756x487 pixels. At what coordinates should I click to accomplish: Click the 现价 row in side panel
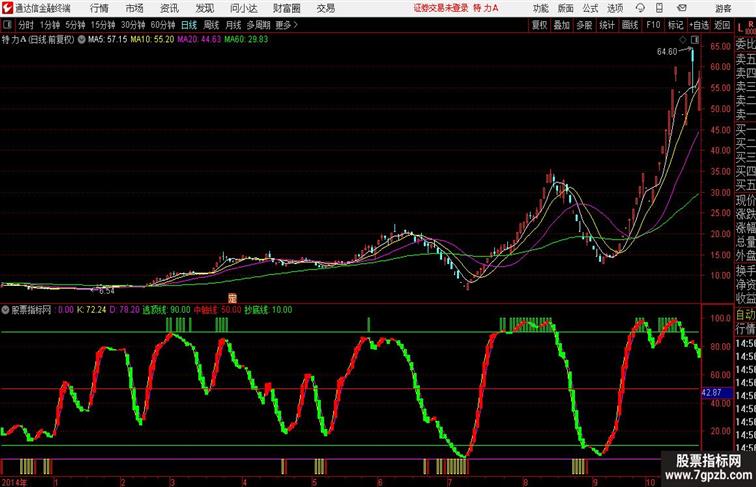[745, 200]
